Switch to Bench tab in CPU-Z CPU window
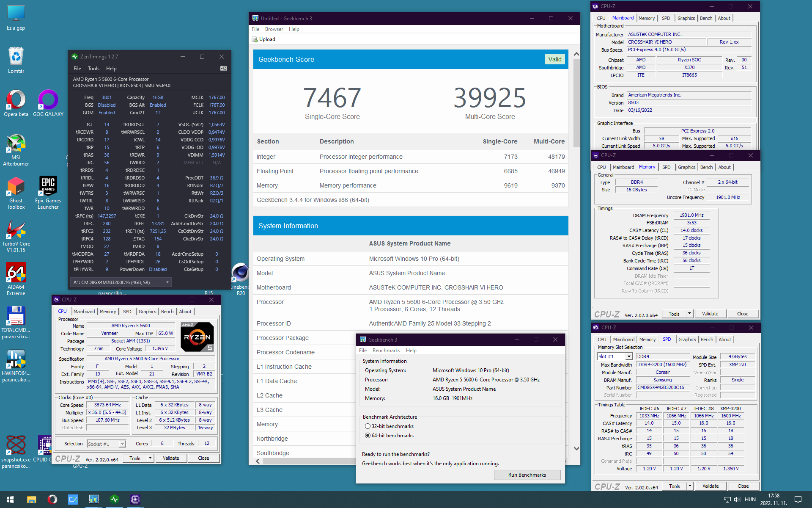This screenshot has height=508, width=812. click(x=167, y=312)
